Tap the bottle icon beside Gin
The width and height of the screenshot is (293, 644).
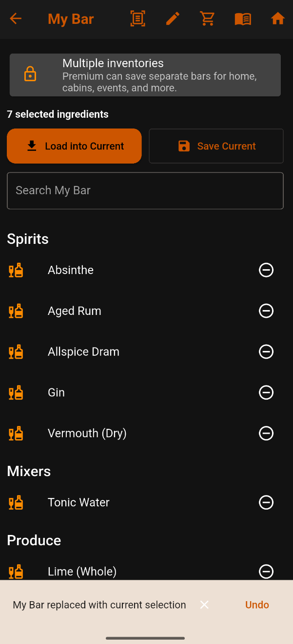pos(16,392)
